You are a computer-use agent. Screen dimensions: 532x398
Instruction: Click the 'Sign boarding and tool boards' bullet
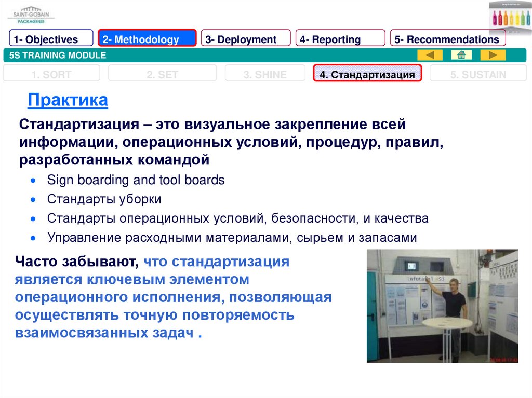click(136, 180)
